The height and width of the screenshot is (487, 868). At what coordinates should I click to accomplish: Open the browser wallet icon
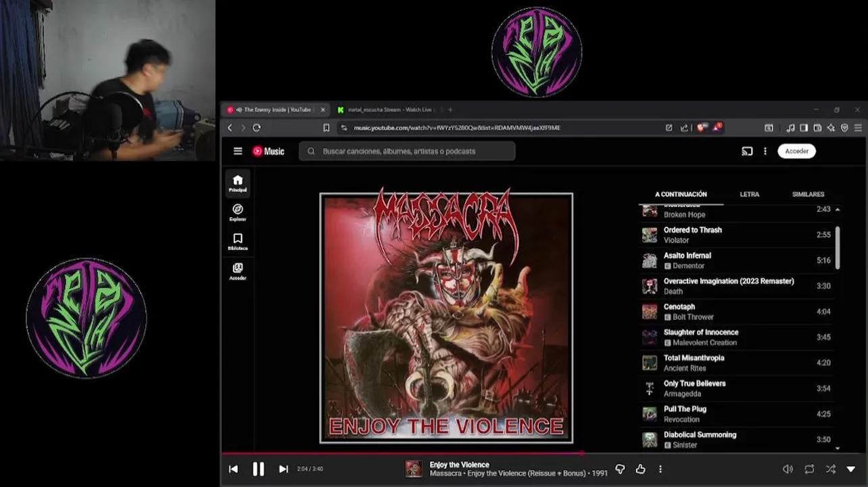(817, 128)
